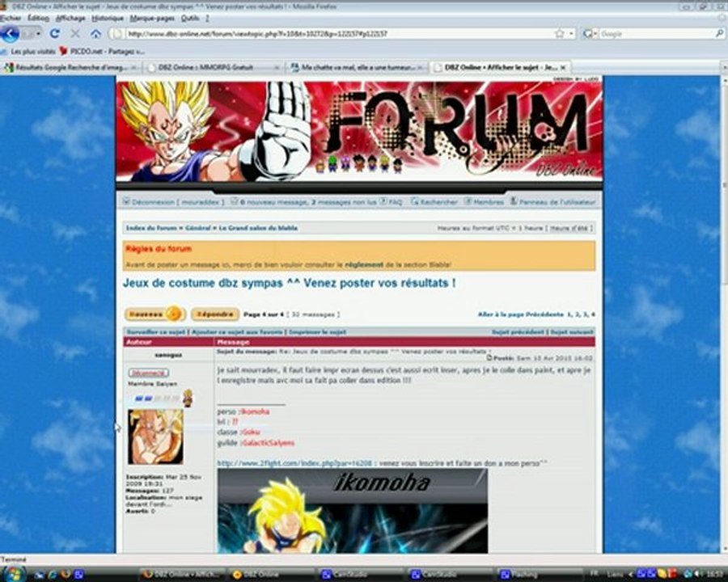Open règlement link in forum rules
Image resolution: width=728 pixels, height=582 pixels.
(x=364, y=264)
